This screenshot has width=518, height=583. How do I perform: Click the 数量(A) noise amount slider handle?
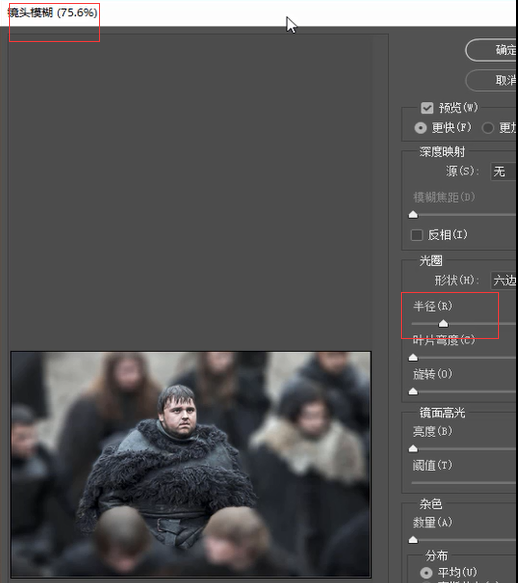coord(413,540)
